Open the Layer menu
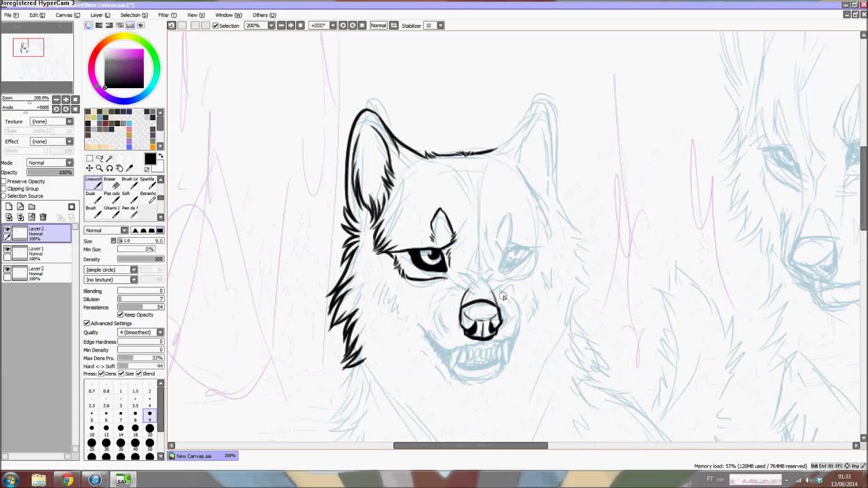 pyautogui.click(x=100, y=15)
